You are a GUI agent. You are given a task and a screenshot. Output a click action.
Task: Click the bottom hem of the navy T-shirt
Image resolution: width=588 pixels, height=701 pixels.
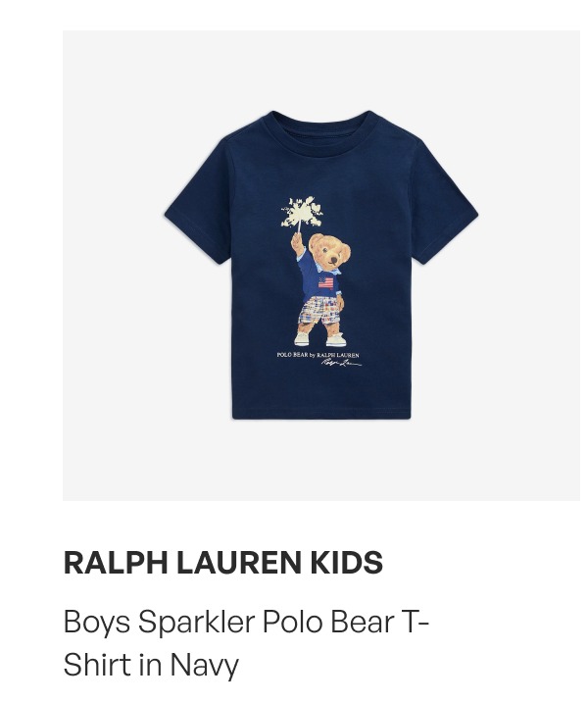pos(321,414)
